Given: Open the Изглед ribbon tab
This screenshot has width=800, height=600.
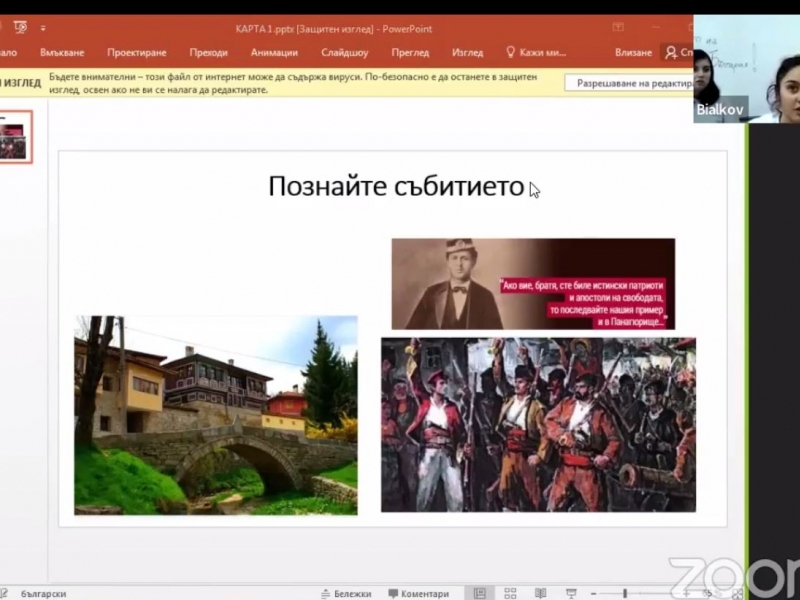Looking at the screenshot, I should tap(467, 53).
